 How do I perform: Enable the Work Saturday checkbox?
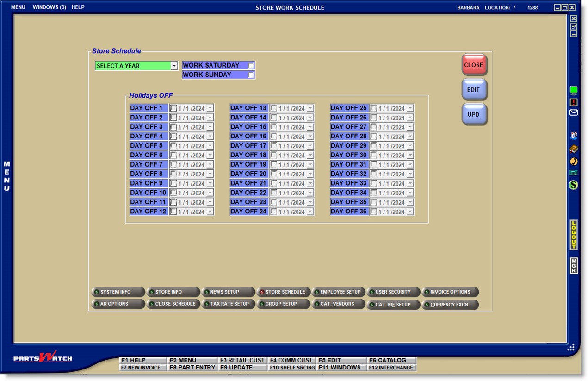251,65
